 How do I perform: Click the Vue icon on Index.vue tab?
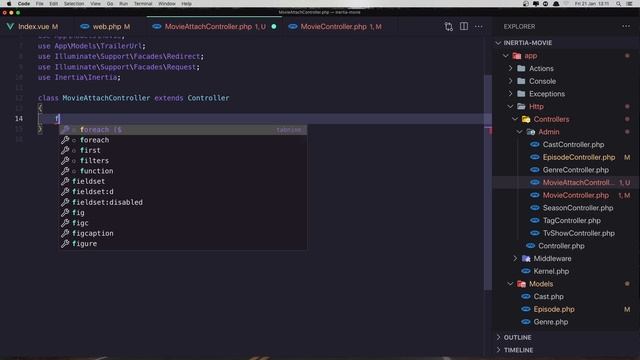(10, 27)
